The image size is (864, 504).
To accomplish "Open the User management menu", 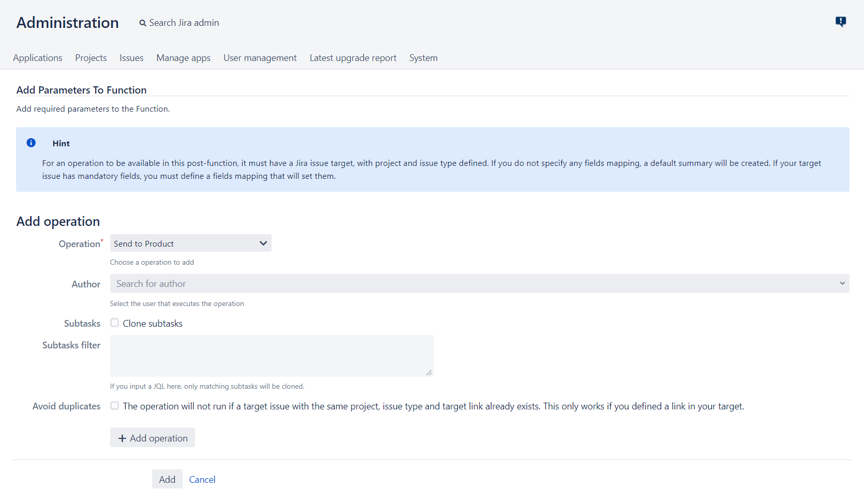I will click(260, 58).
